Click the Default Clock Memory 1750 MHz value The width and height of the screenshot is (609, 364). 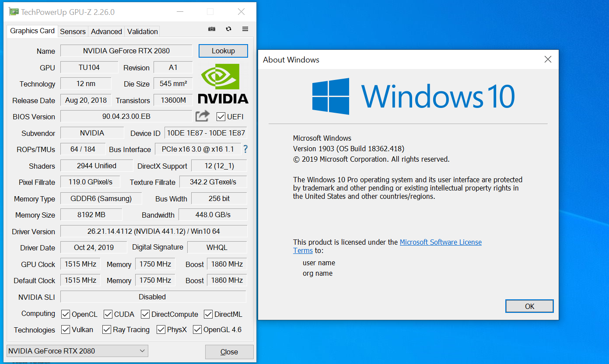coord(155,280)
